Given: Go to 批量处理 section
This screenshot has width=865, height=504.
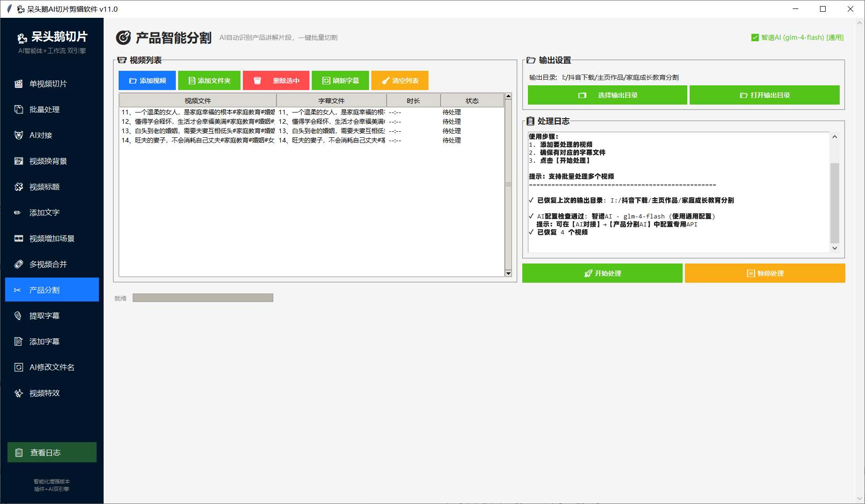Looking at the screenshot, I should click(x=52, y=109).
